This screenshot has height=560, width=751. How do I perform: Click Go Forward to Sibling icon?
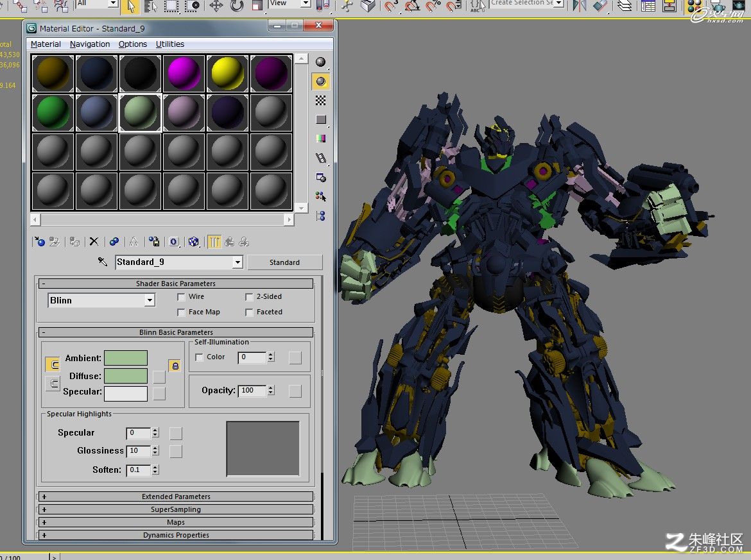[245, 242]
